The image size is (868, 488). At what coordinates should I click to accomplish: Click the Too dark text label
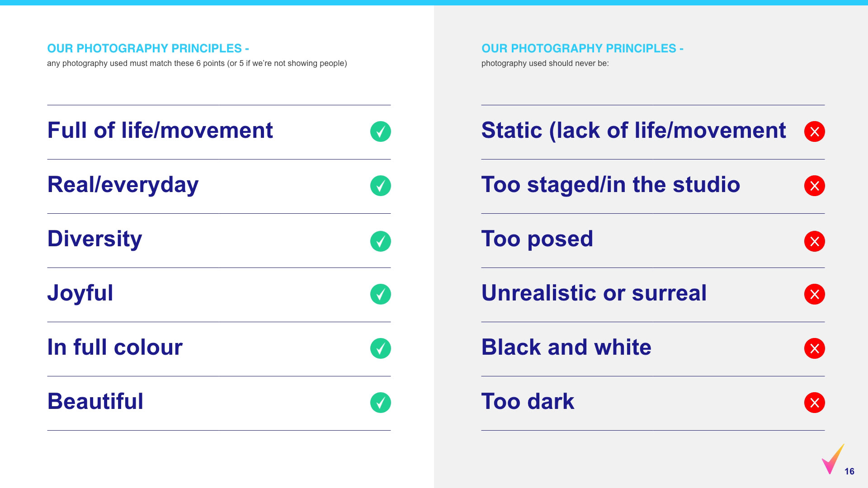click(528, 402)
